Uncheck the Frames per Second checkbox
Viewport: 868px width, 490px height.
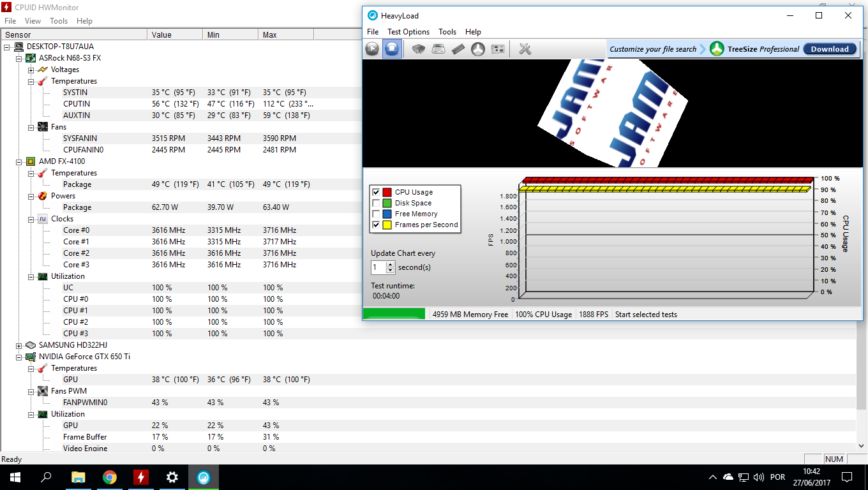(x=376, y=225)
